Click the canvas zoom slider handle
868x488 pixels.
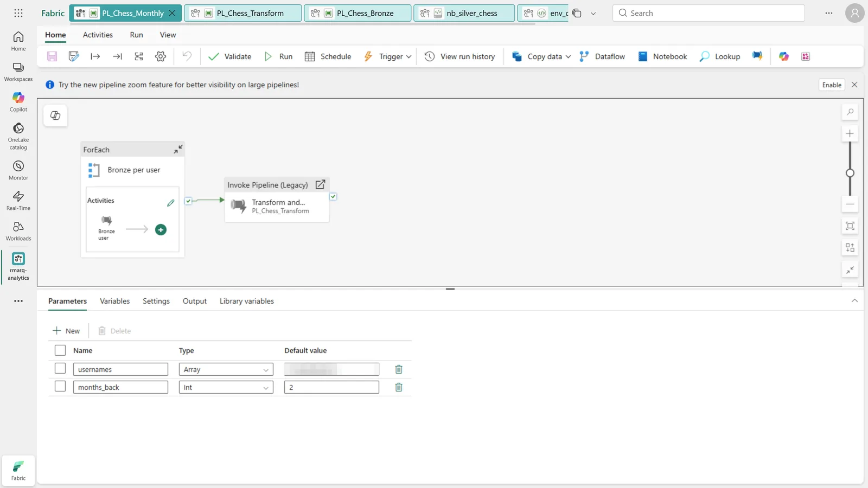click(850, 173)
